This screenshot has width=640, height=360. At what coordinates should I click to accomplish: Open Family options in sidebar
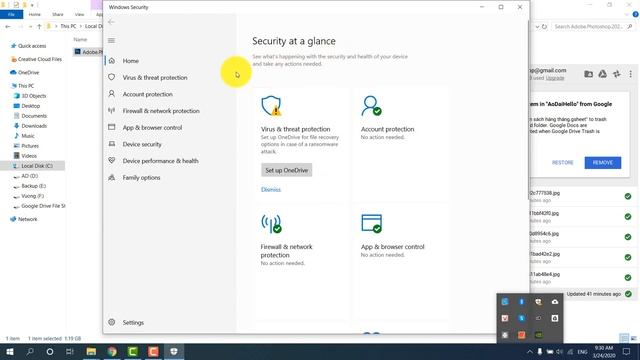(141, 178)
